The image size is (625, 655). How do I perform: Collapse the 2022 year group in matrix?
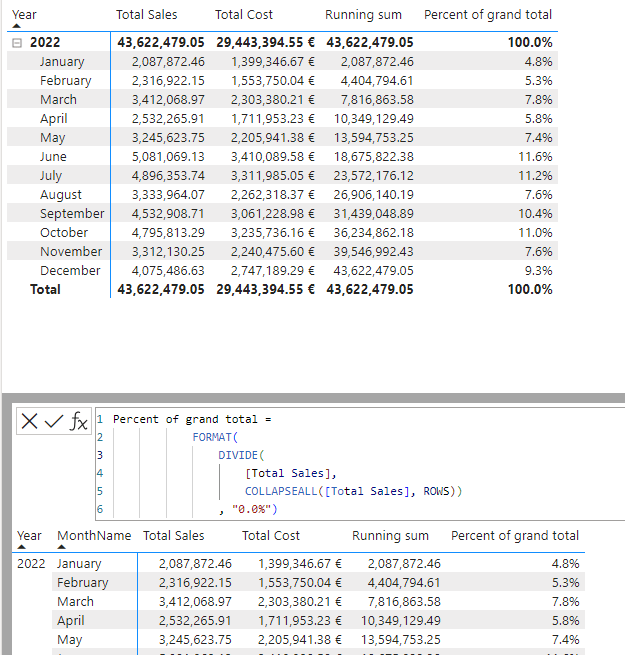coord(17,43)
